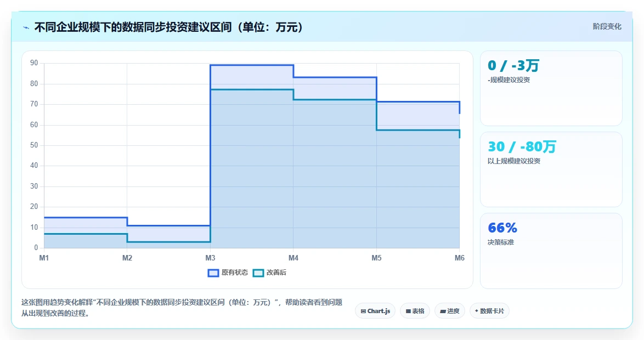Screen dimensions: 644x340
Task: Click the M6 x-axis label
Action: (460, 258)
